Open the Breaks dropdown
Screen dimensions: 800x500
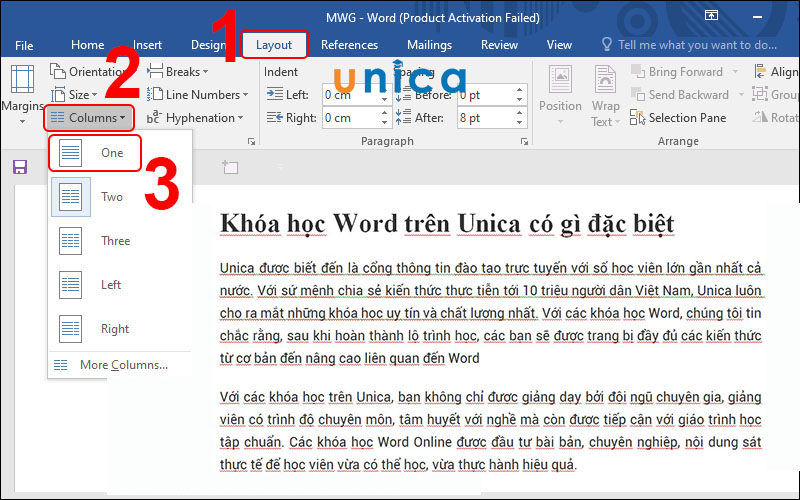coord(178,71)
